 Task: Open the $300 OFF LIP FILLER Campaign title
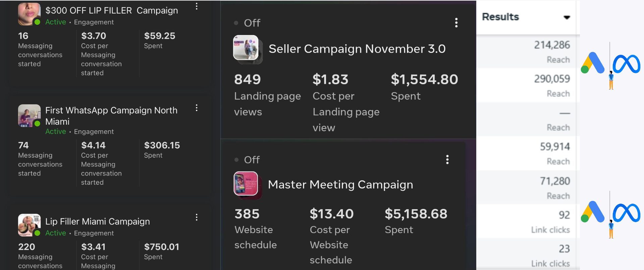111,11
